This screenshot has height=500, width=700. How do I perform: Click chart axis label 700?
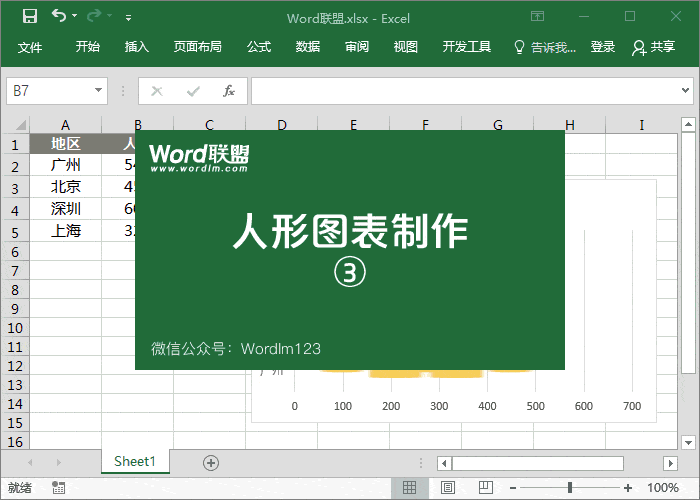coord(632,406)
